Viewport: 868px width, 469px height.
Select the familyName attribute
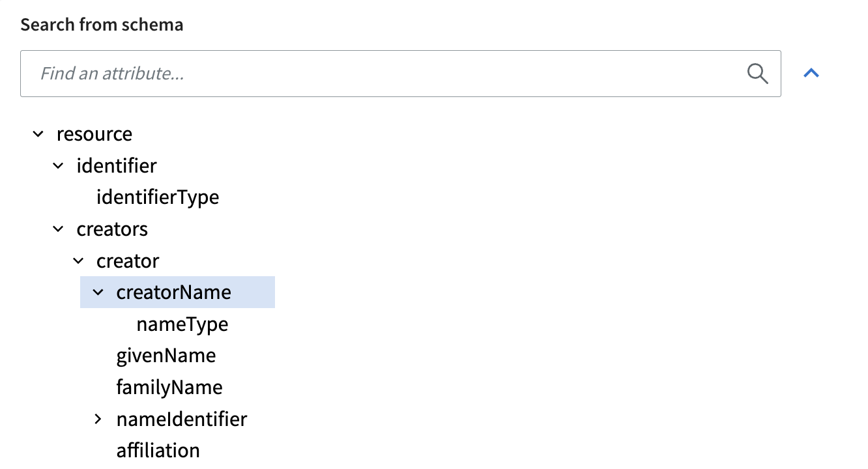click(169, 388)
